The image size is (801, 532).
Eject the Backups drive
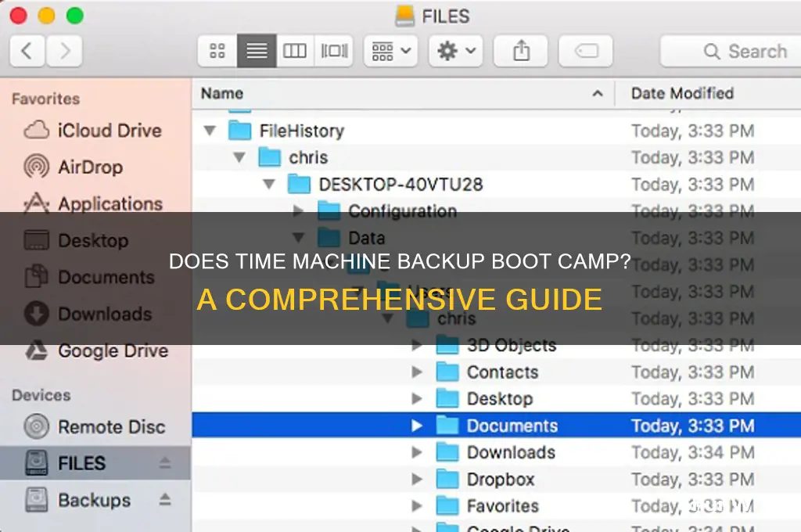(164, 499)
